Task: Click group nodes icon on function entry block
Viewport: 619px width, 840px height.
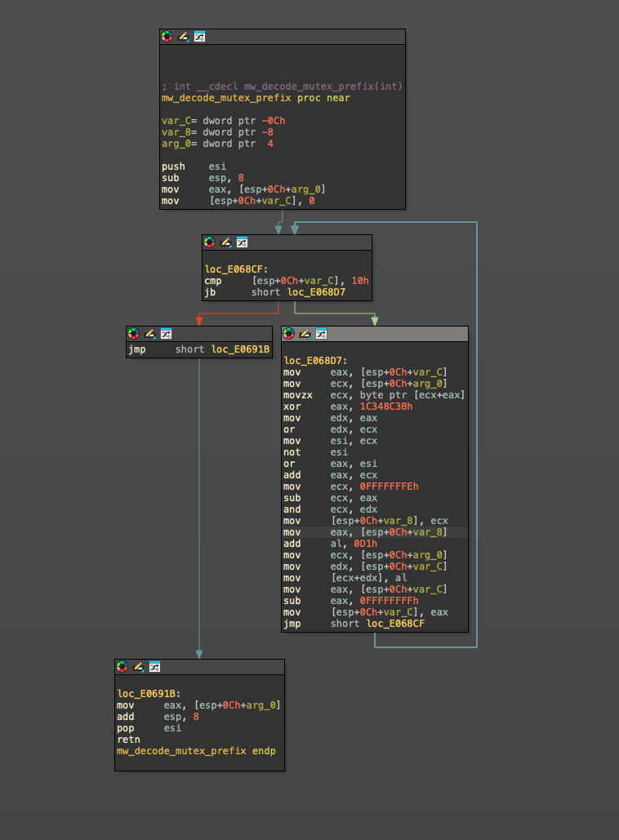Action: 199,37
